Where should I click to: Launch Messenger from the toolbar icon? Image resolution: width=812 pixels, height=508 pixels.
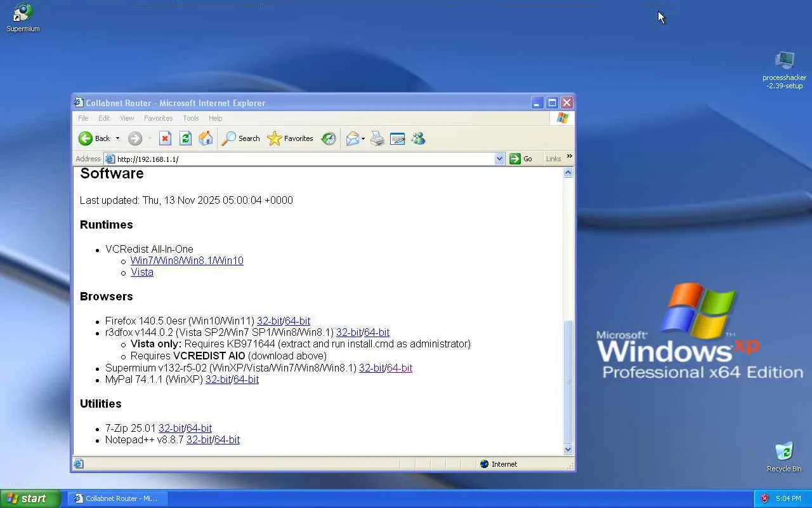click(418, 138)
